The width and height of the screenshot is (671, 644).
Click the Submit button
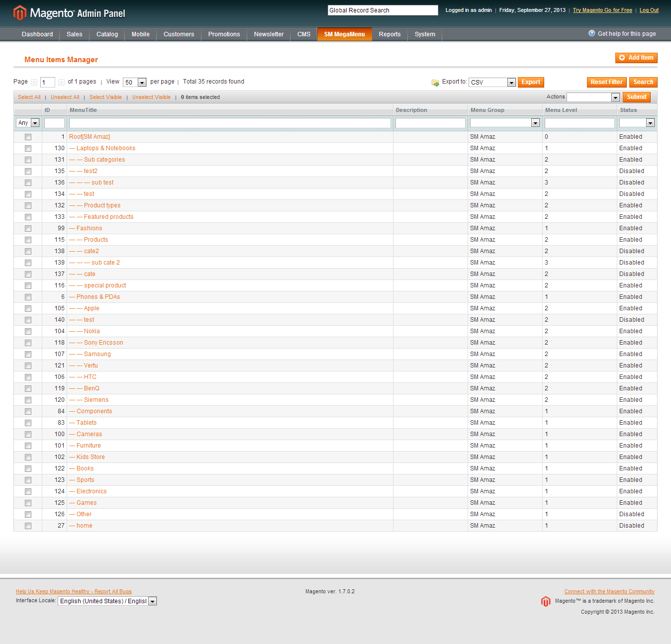click(637, 97)
